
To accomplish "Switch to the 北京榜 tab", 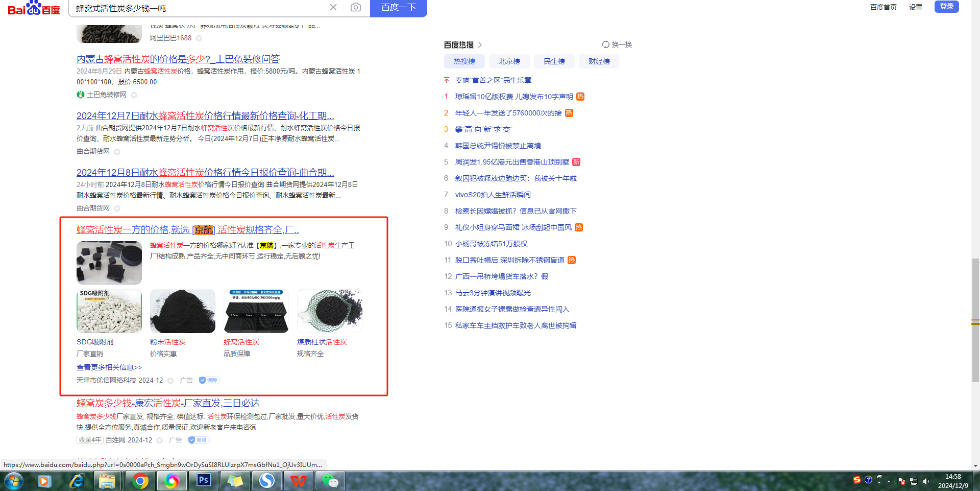I will [509, 61].
